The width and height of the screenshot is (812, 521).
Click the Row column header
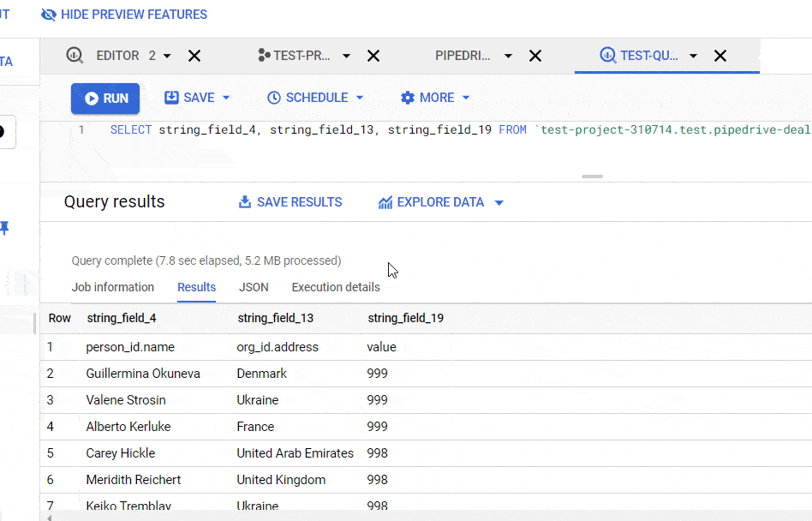pos(60,318)
